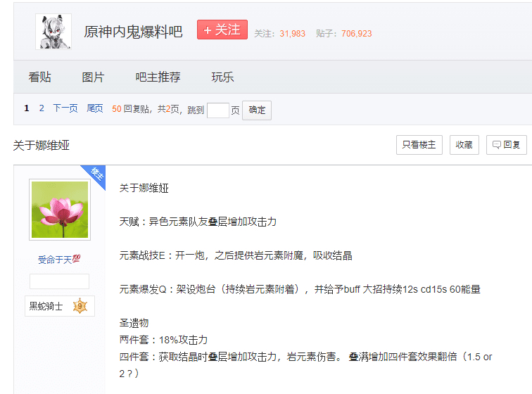This screenshot has width=532, height=394.
Task: Click the empty box under the username
Action: 59,281
